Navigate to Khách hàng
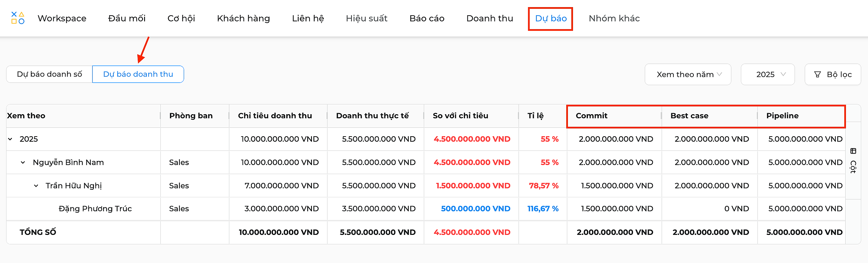 (243, 18)
